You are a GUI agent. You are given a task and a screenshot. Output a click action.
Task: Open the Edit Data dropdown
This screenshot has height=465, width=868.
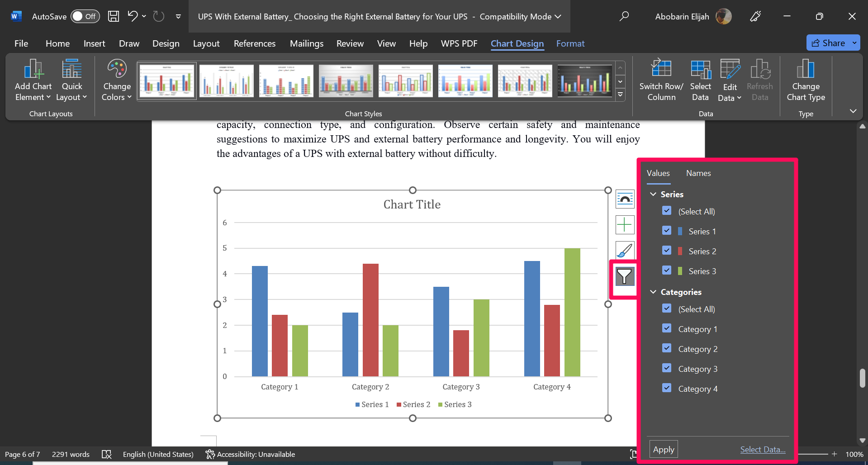point(729,80)
